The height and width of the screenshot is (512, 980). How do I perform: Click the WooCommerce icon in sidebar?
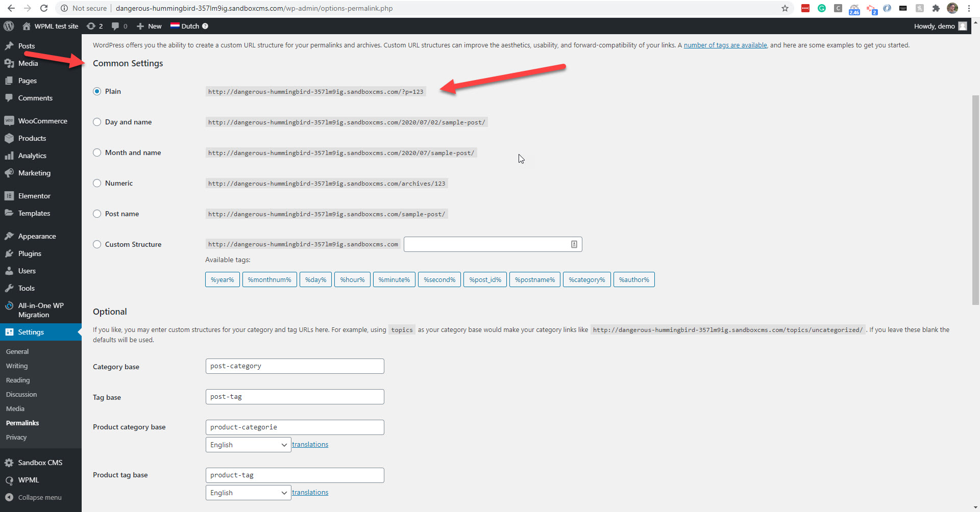point(9,121)
